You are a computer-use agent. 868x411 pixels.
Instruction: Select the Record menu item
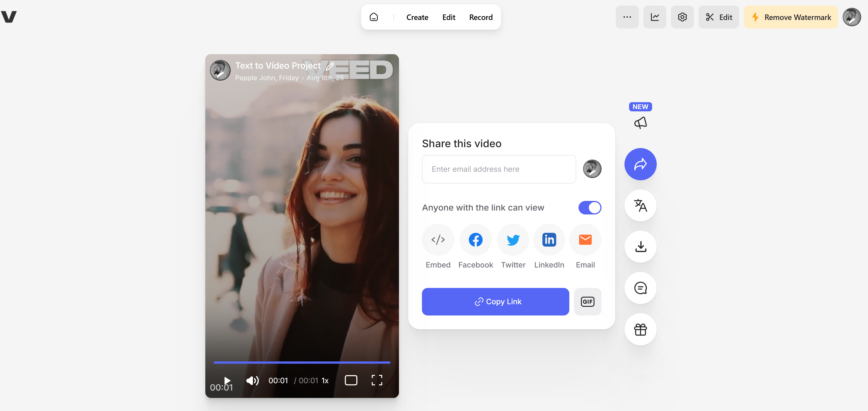point(481,17)
